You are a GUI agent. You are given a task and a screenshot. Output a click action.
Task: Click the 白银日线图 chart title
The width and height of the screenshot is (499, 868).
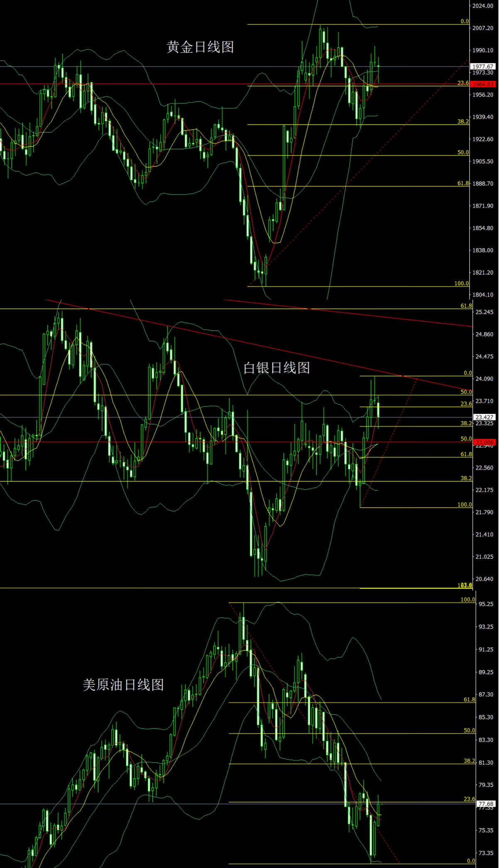[276, 368]
